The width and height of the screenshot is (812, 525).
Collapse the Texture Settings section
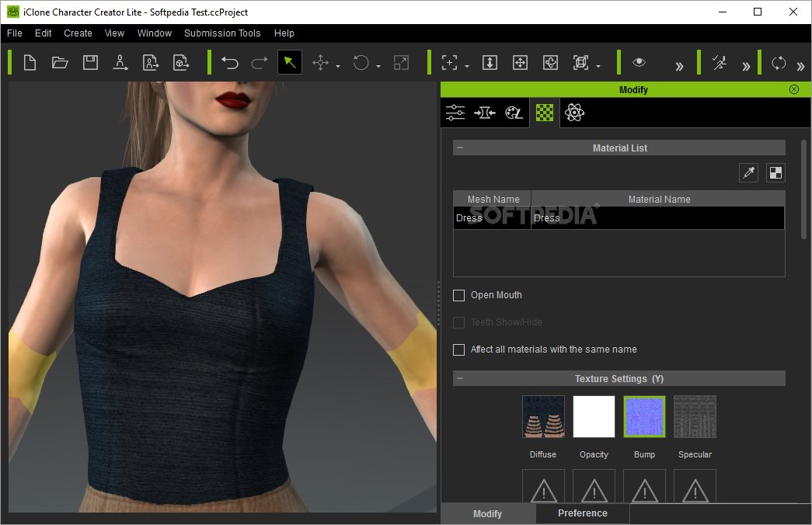click(460, 378)
